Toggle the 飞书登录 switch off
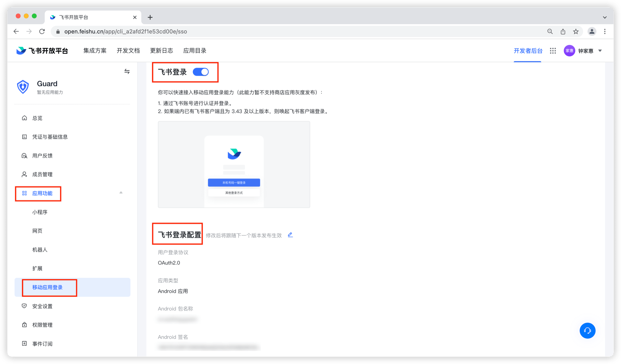The image size is (621, 364). (201, 72)
